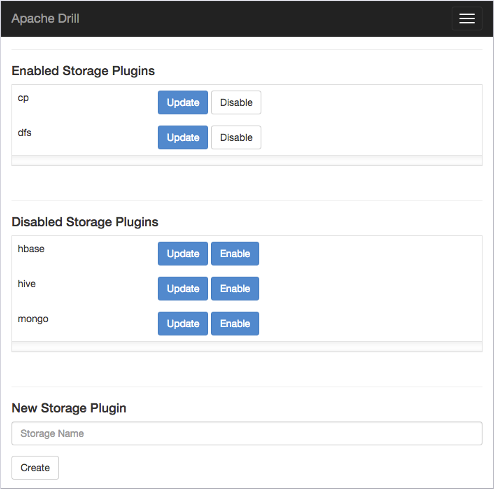This screenshot has width=494, height=489.
Task: Update the hbase storage plugin
Action: click(x=183, y=254)
